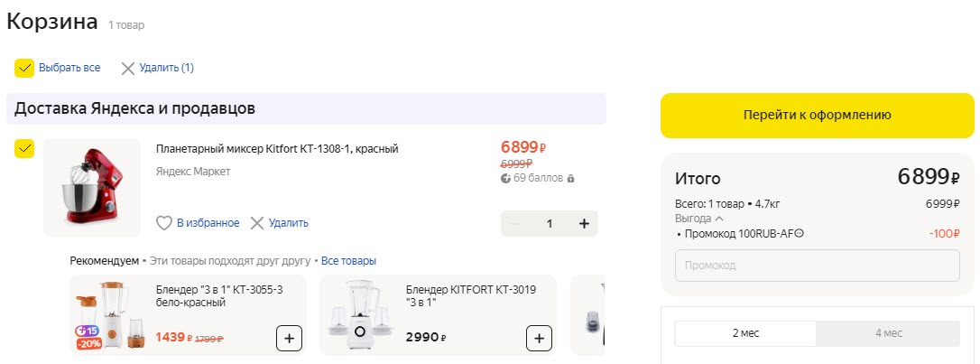Remove promo code 100RUB-AF
Image resolution: width=980 pixels, height=364 pixels.
tap(800, 234)
